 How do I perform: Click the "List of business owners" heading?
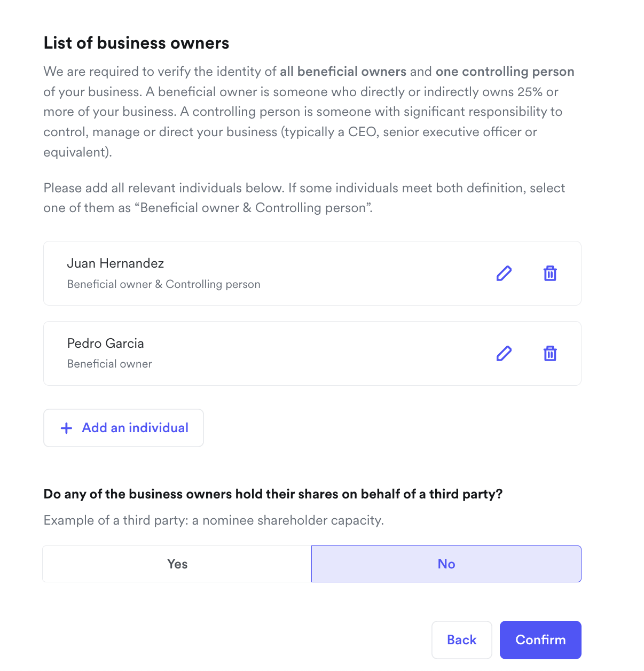click(x=136, y=43)
